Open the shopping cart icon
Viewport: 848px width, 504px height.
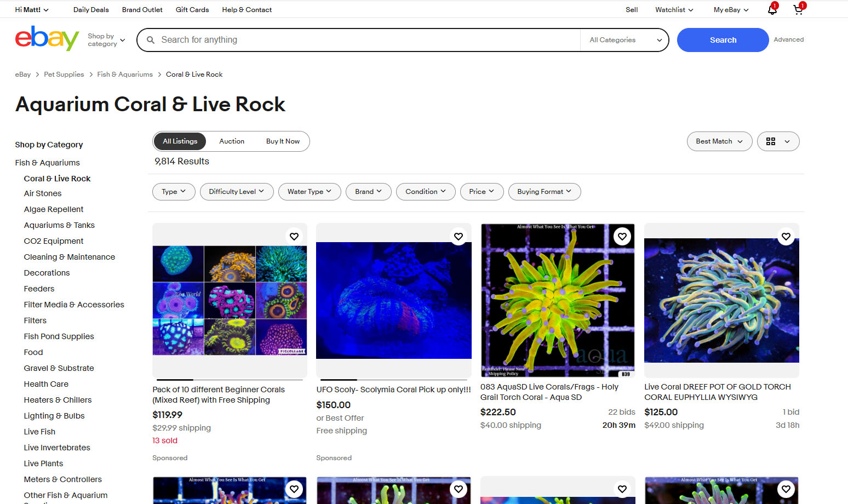(x=799, y=9)
